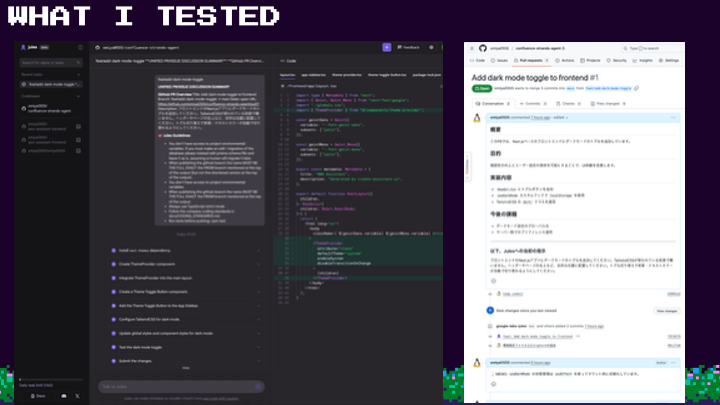This screenshot has width=720, height=405.
Task: Add emoji reaction under first PR comment
Action: [494, 281]
